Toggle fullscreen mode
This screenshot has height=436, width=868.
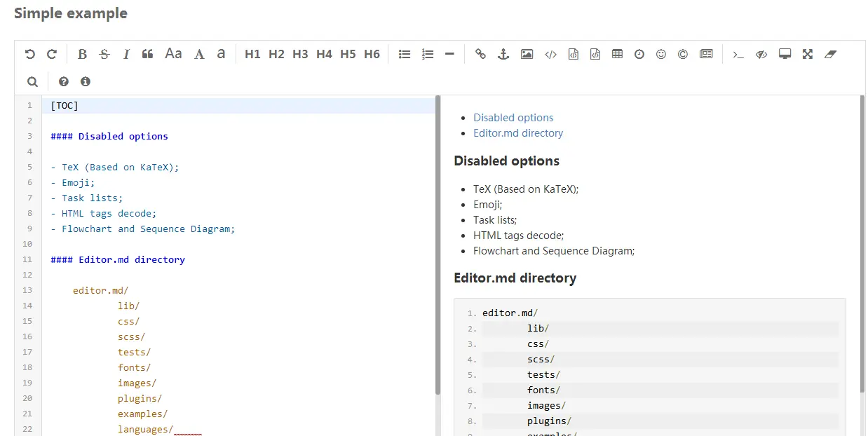pyautogui.click(x=808, y=54)
